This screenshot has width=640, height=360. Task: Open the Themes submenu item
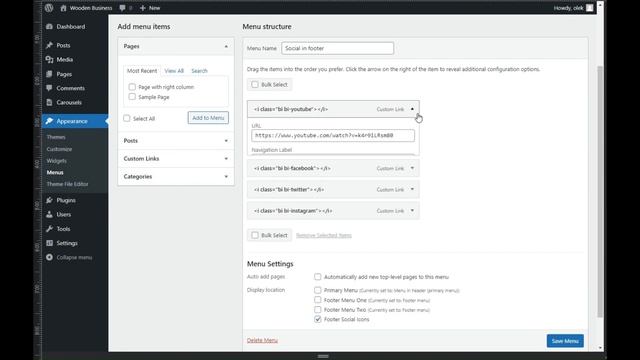point(56,137)
